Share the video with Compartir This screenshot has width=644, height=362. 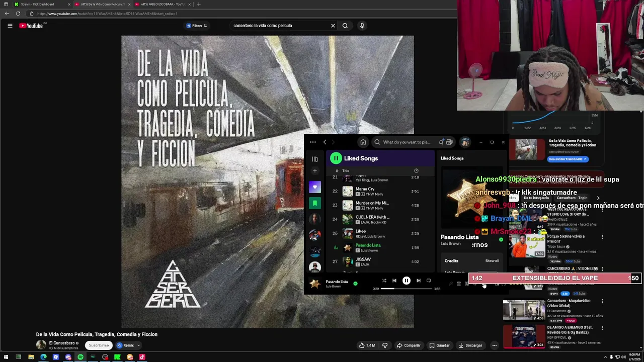(x=409, y=345)
